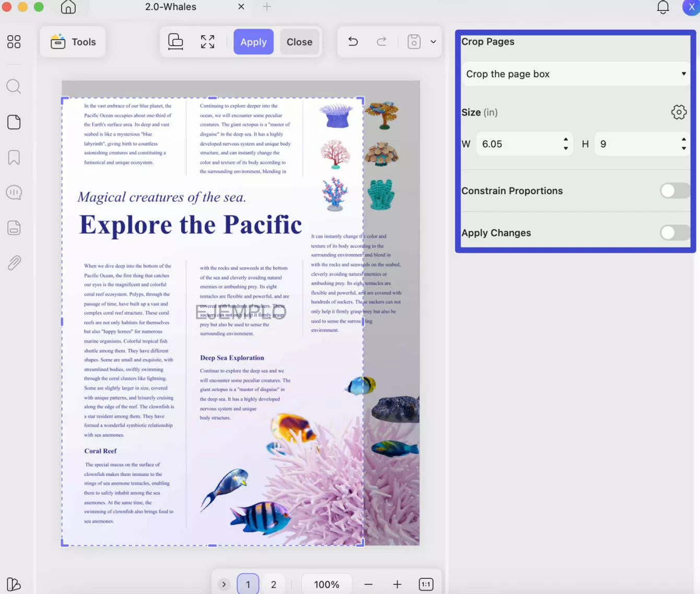Enable the Apply Changes switch

click(675, 233)
